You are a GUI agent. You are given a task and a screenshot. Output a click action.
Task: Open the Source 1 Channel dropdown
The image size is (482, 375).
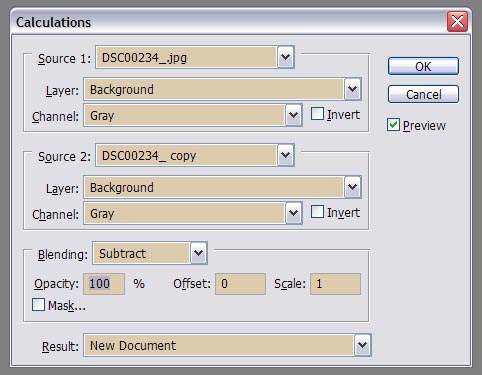click(x=193, y=115)
